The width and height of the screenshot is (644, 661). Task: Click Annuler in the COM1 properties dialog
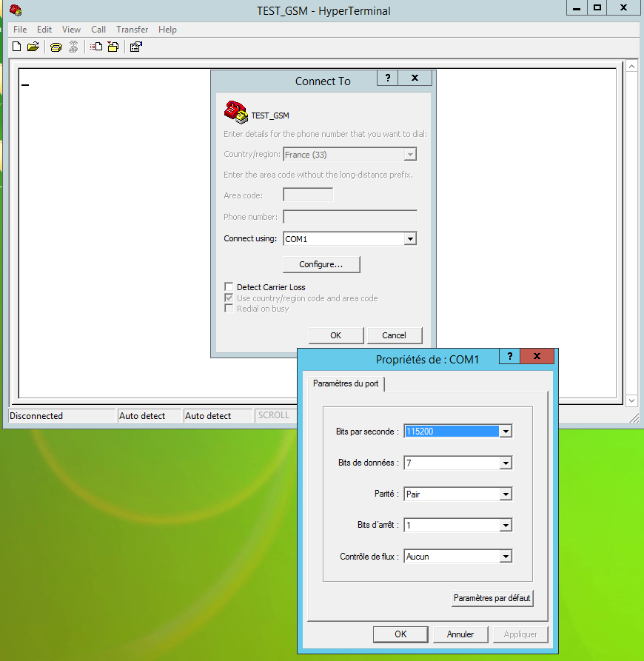coord(460,634)
